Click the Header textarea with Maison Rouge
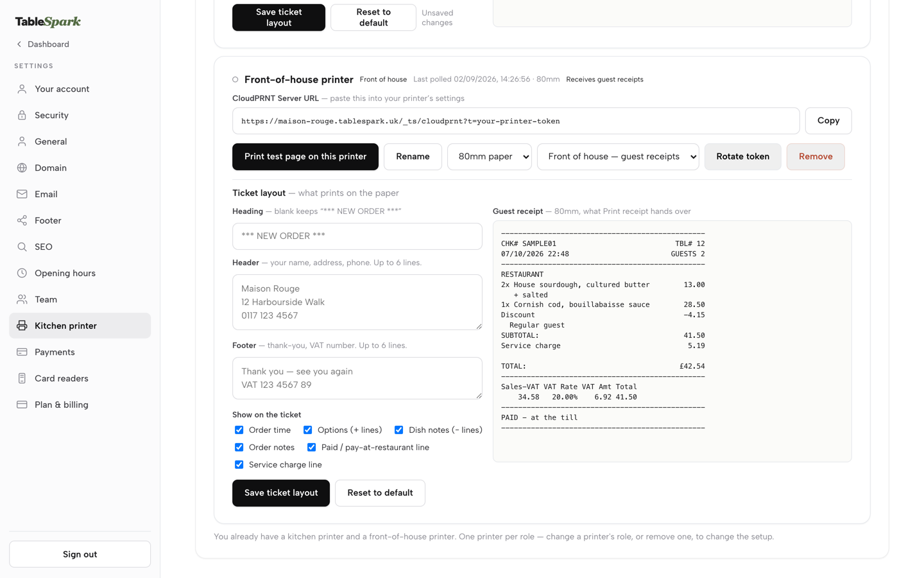Screen dimensions: 924x578 [357, 302]
